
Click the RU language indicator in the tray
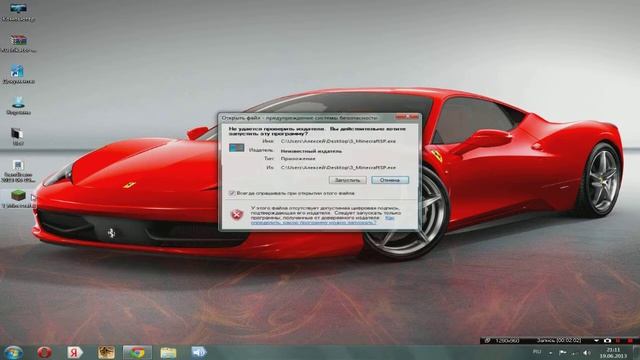(537, 352)
